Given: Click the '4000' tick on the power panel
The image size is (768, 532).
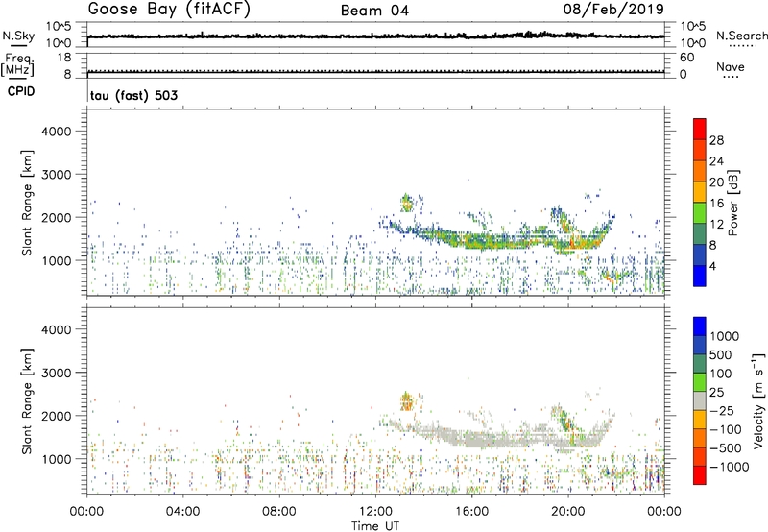Looking at the screenshot, I should pyautogui.click(x=57, y=132).
